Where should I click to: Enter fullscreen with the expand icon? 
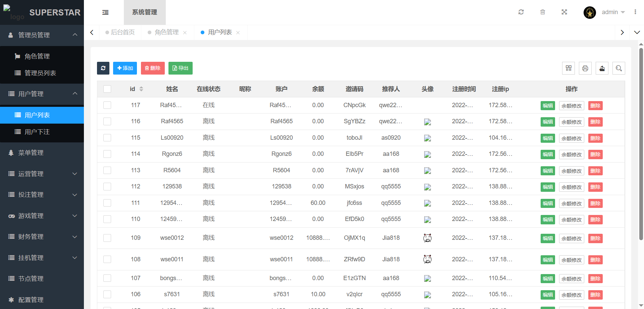tap(564, 12)
